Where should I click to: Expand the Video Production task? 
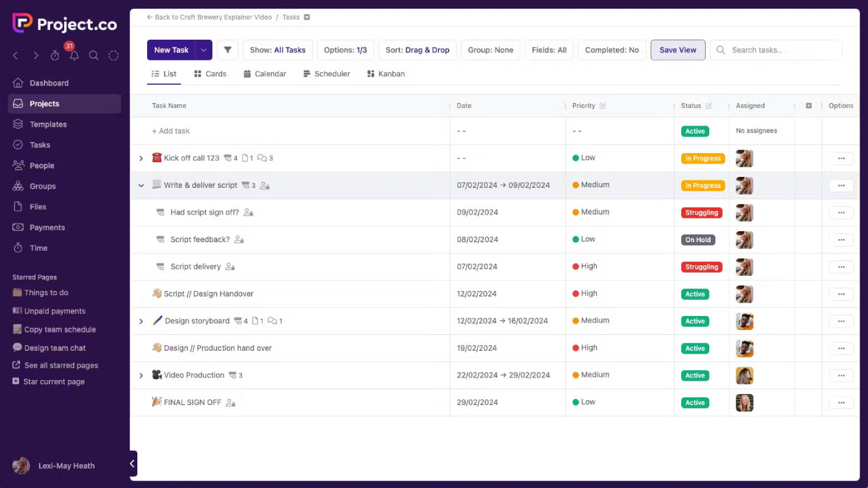tap(141, 376)
